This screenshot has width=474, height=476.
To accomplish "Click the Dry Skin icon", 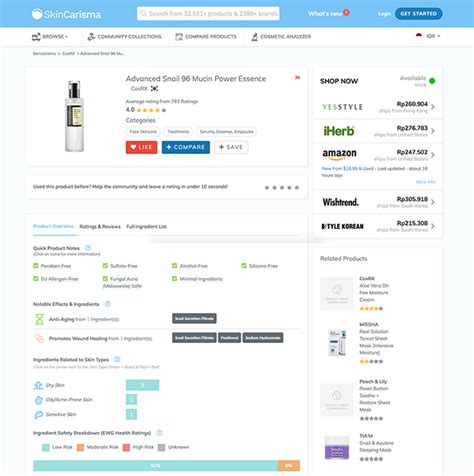I will point(38,385).
